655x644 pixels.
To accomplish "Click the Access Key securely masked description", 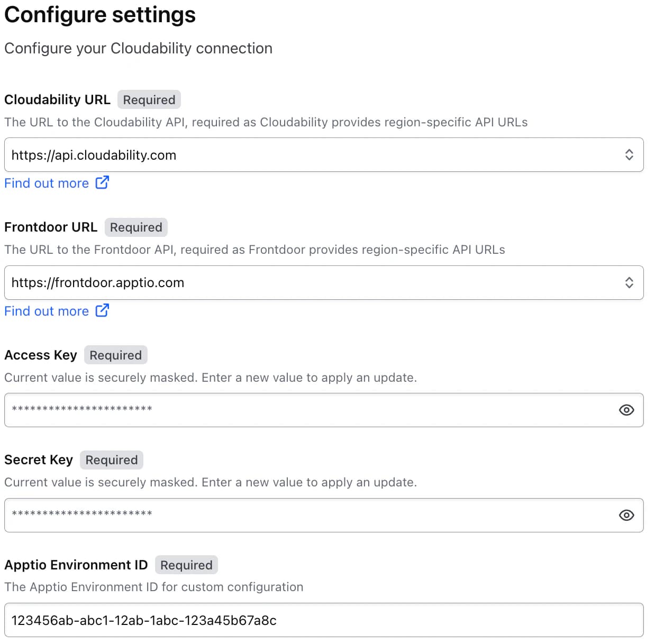I will (x=211, y=378).
